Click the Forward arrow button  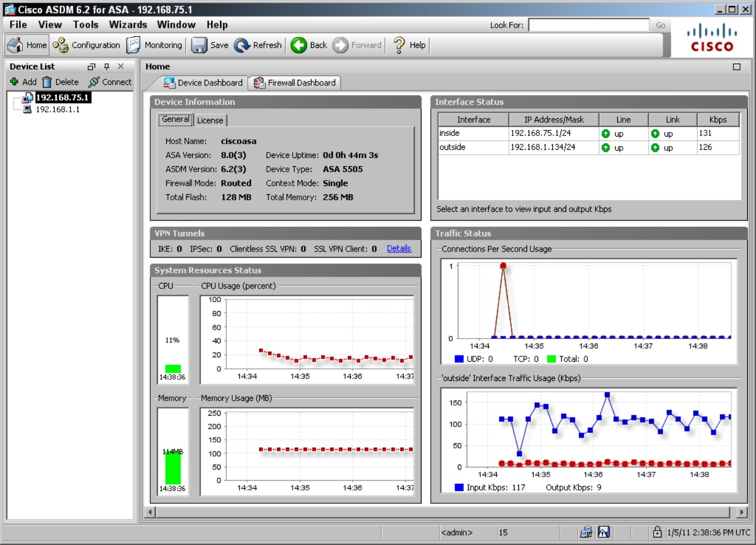(x=357, y=45)
